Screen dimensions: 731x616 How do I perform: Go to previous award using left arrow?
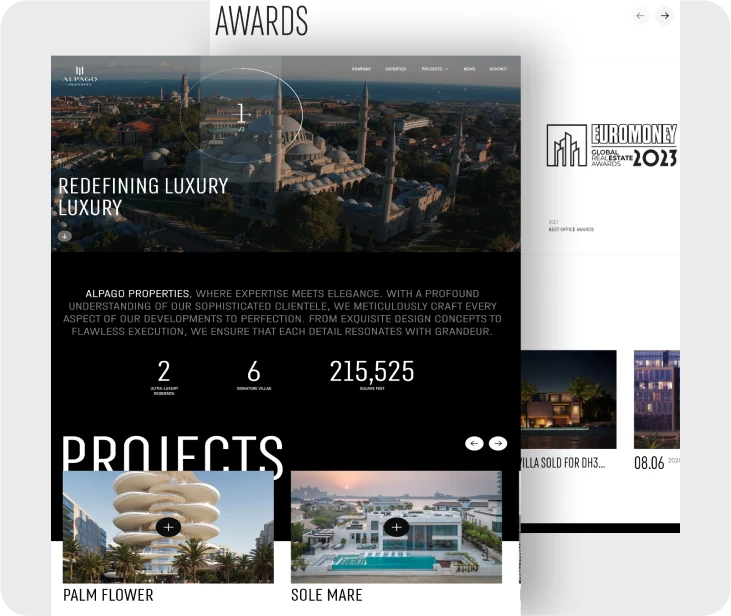(640, 16)
